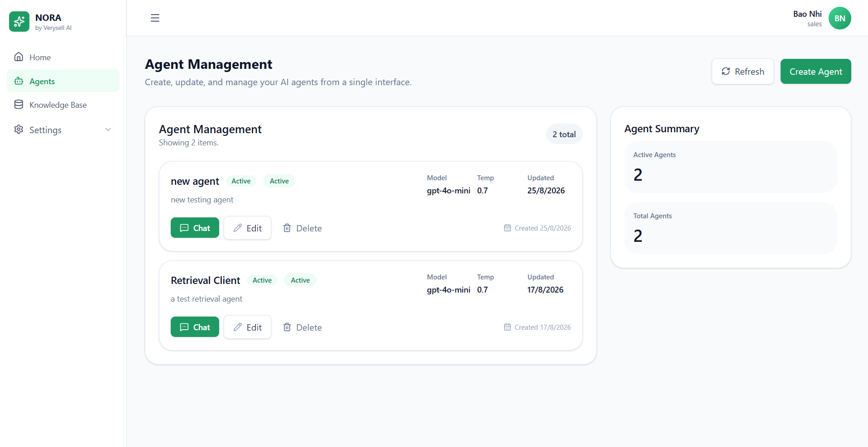Click the 2 total badge
This screenshot has width=868, height=447.
[x=564, y=134]
